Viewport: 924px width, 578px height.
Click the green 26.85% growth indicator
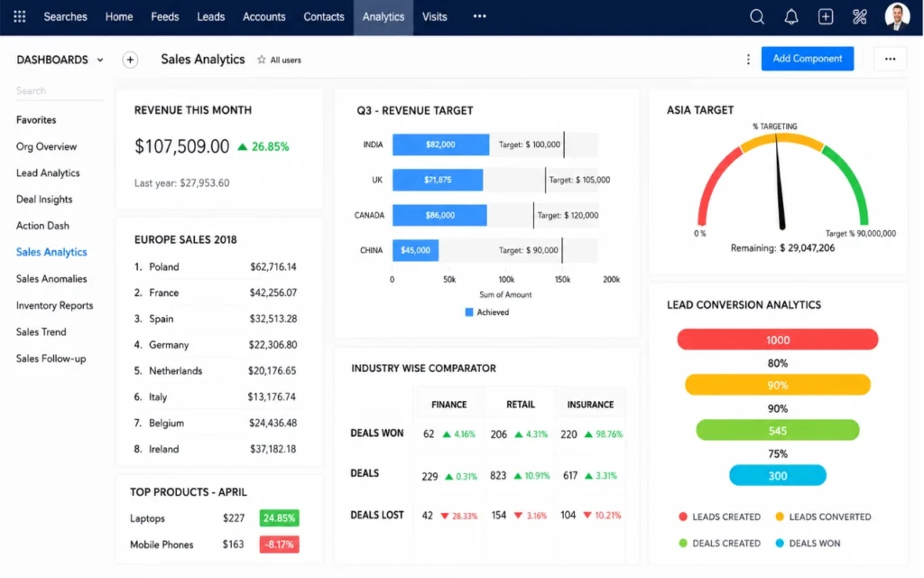pos(263,146)
